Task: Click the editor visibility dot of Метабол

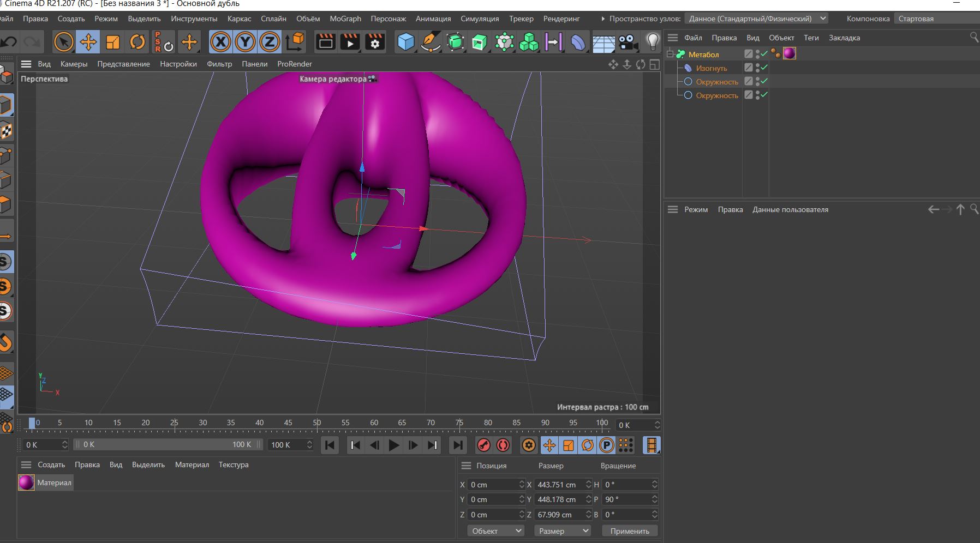Action: pyautogui.click(x=758, y=51)
